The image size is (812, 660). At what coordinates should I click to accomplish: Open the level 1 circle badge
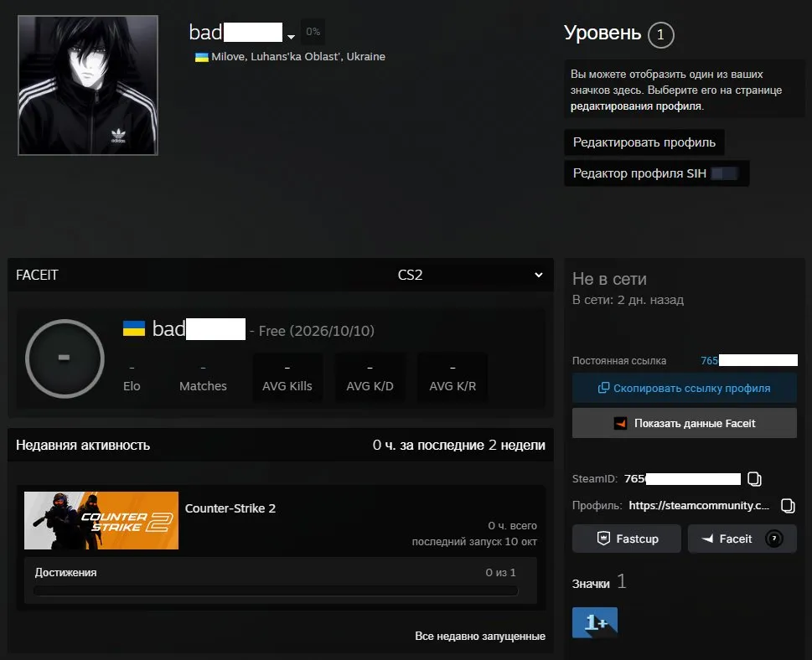tap(660, 34)
